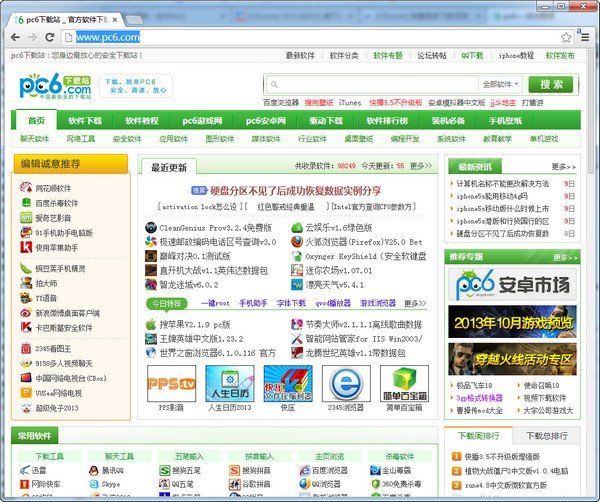Viewport: 600px width, 502px height.
Task: Open the 穿越火线活动专区 banner
Action: pyautogui.click(x=512, y=359)
